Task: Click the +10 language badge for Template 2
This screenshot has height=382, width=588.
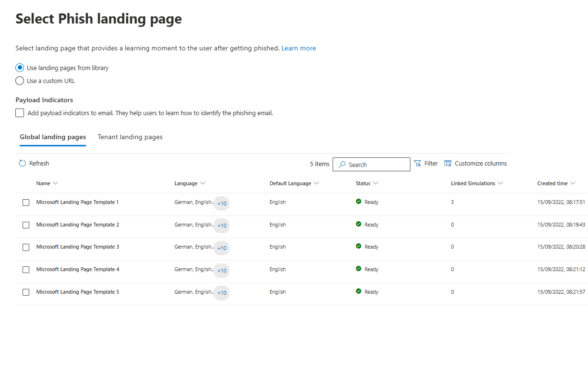Action: point(221,226)
